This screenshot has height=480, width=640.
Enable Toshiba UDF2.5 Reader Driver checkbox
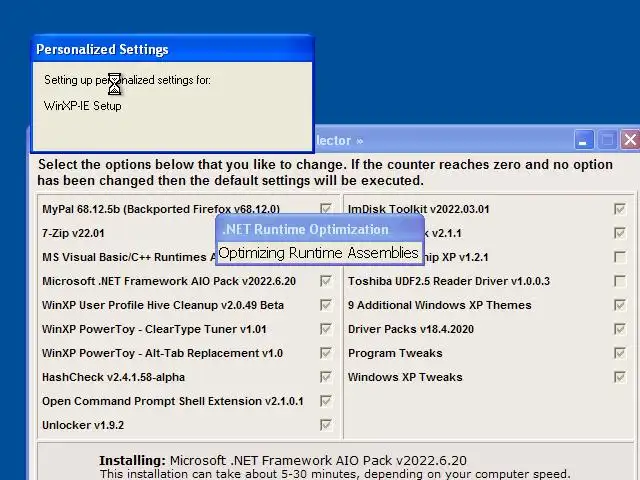pos(620,281)
